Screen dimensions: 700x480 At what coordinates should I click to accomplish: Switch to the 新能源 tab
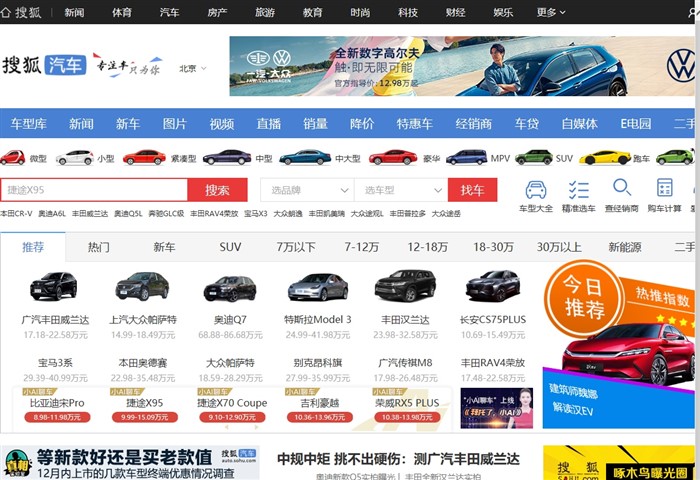[x=625, y=247]
